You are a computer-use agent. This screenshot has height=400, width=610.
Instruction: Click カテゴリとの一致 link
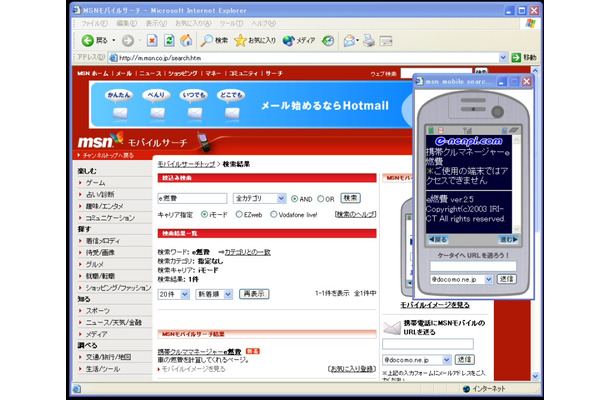[247, 252]
